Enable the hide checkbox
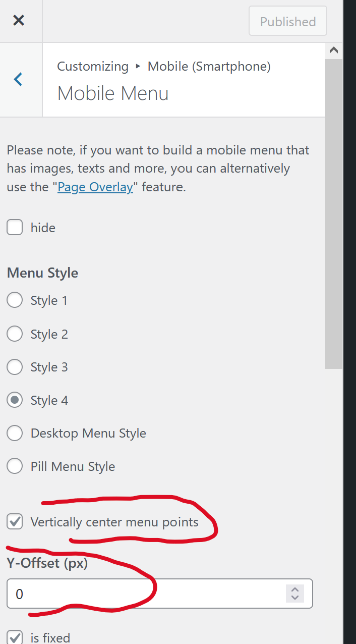Image resolution: width=356 pixels, height=644 pixels. coord(15,227)
